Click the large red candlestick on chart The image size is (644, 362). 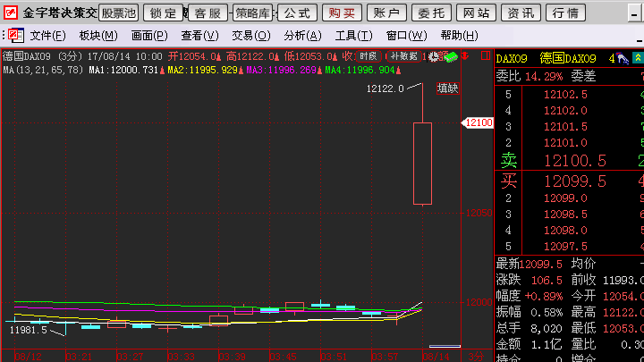pos(422,164)
